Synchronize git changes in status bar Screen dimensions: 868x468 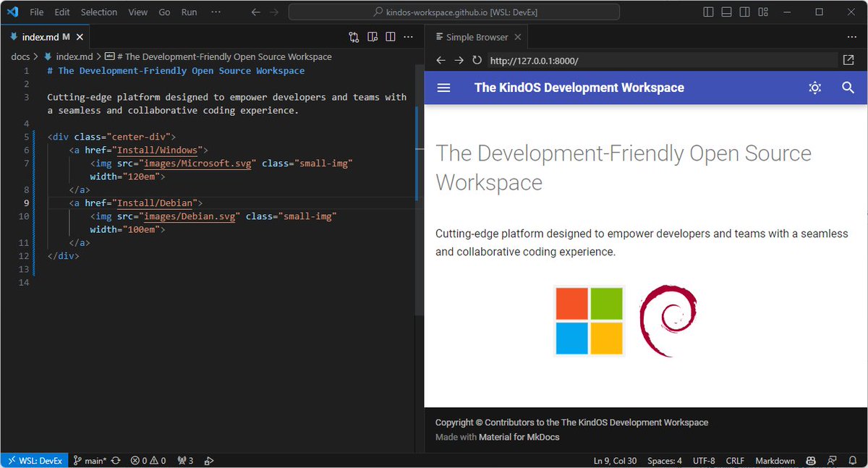[x=116, y=461]
